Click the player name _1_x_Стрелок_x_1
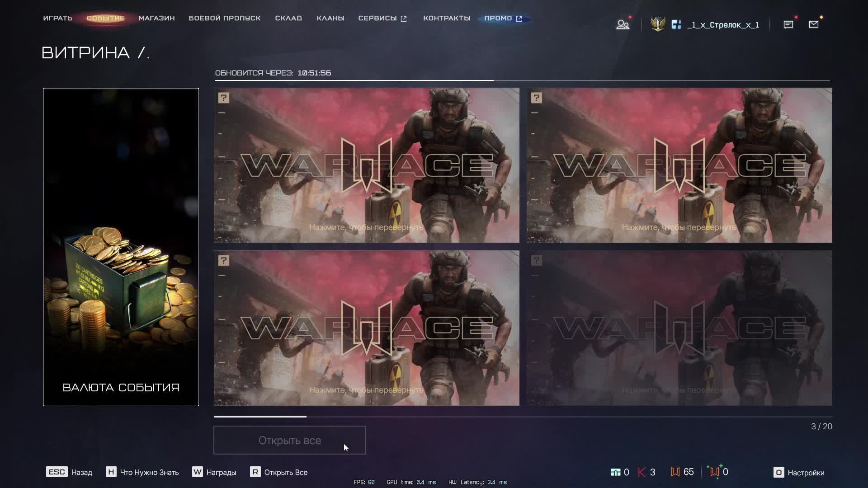 pos(723,25)
